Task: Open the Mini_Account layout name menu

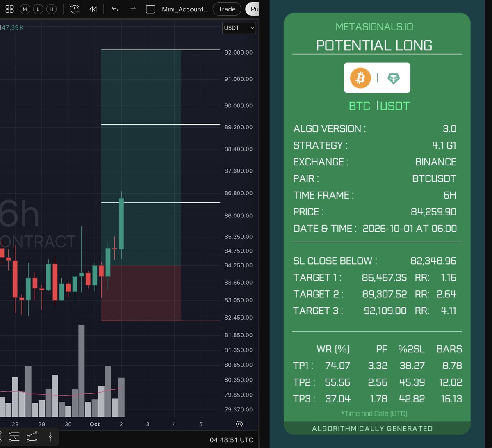Action: (185, 9)
